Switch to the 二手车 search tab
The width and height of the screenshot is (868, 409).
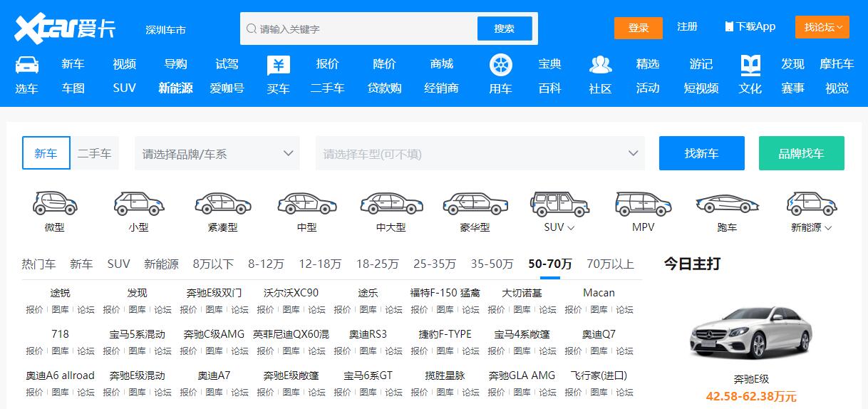[x=95, y=153]
